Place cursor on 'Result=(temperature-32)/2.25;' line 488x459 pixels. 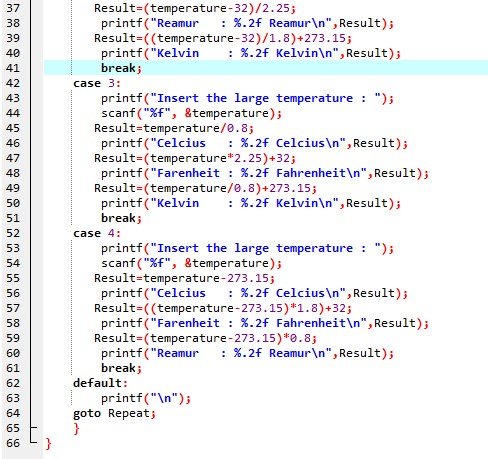pyautogui.click(x=195, y=8)
